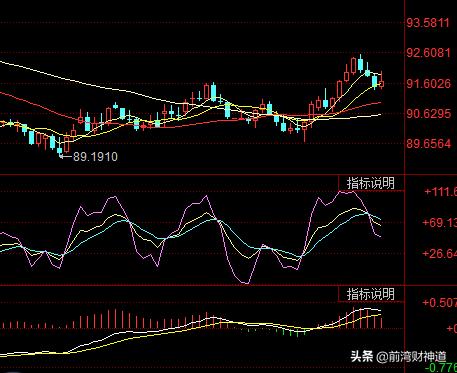
Task: Select the 93.5811 price axis label
Action: (428, 23)
